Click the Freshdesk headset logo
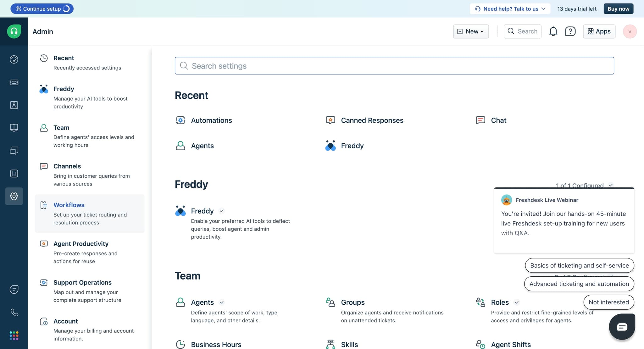644x349 pixels. point(14,31)
